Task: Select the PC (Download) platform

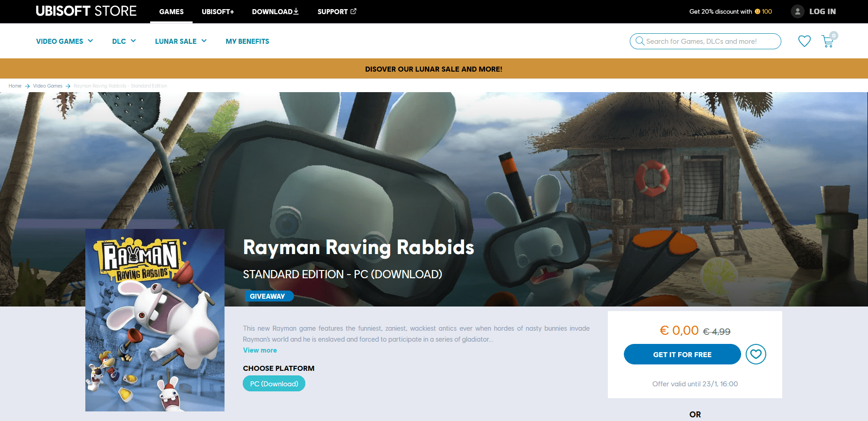Action: point(274,384)
